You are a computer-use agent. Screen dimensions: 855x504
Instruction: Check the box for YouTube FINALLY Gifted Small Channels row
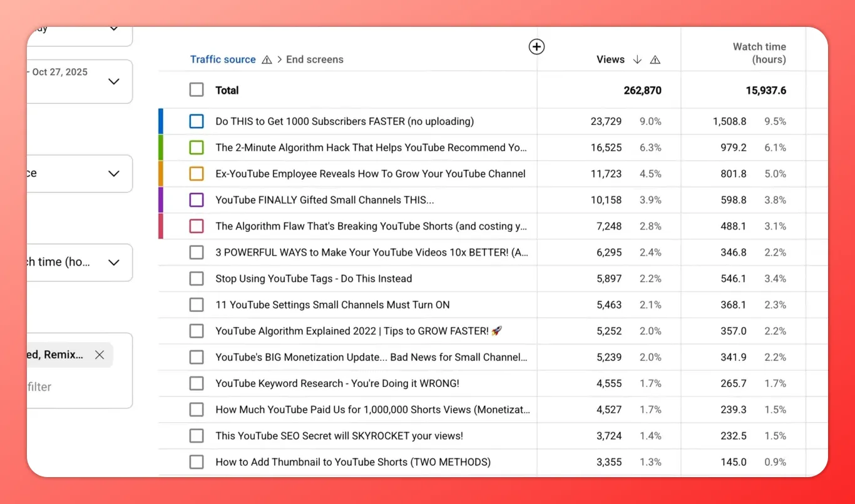click(x=197, y=200)
